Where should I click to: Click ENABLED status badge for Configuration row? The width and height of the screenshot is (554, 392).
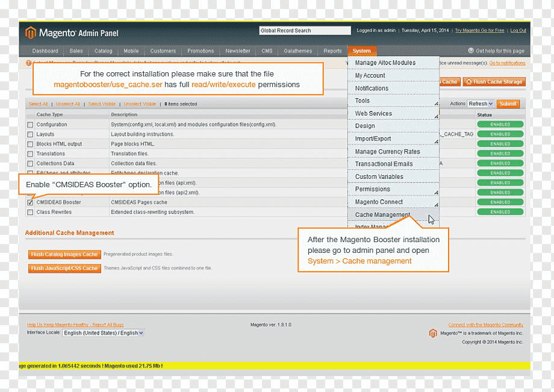pyautogui.click(x=500, y=125)
